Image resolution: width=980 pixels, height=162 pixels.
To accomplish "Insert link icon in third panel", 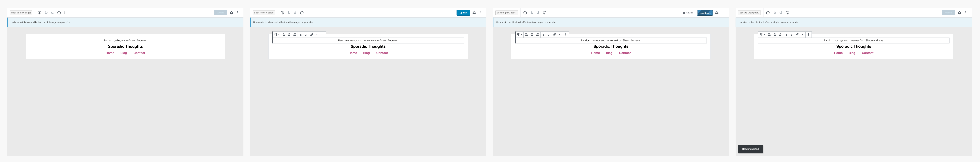I will click(x=554, y=35).
